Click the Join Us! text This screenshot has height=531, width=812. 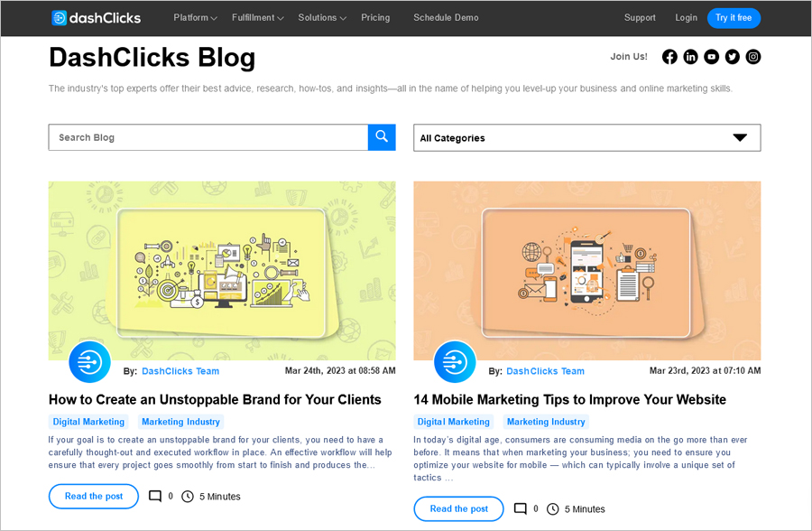[x=629, y=57]
